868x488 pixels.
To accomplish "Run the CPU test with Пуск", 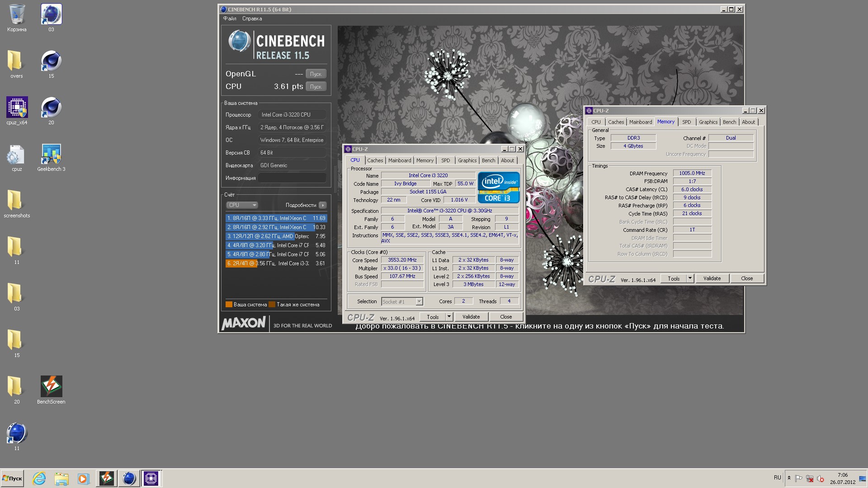I will tap(316, 86).
